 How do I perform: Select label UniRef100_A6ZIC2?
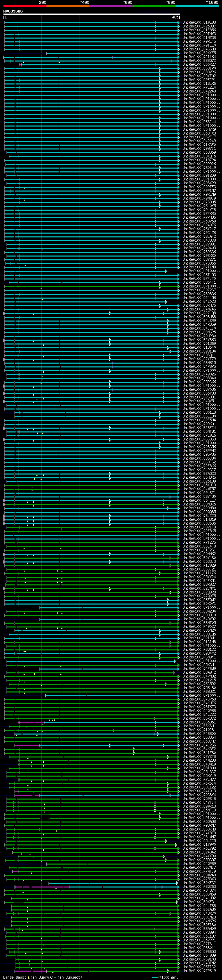click(x=199, y=967)
